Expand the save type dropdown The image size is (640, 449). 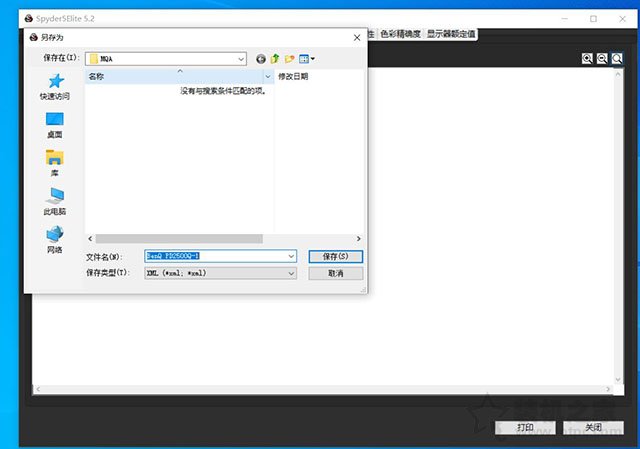coord(291,273)
